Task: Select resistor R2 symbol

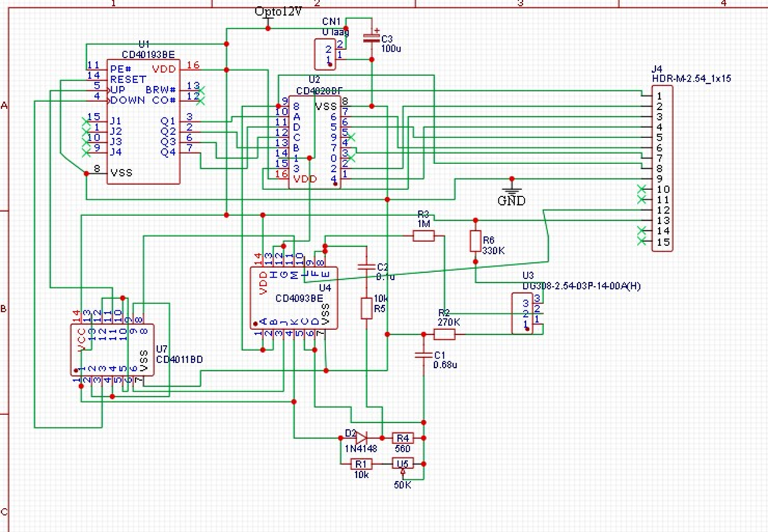Action: pos(445,335)
